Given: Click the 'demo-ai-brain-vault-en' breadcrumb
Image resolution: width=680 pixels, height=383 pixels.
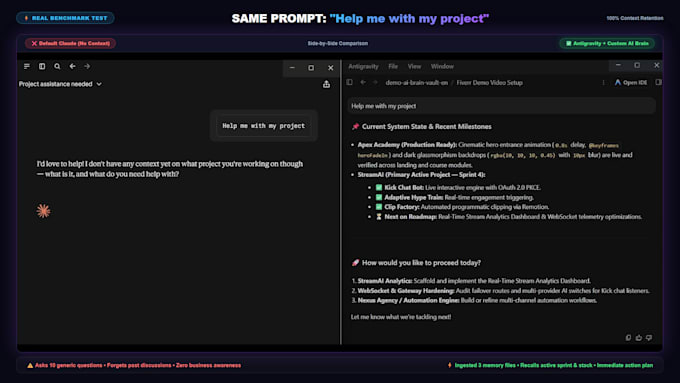Looking at the screenshot, I should coord(416,82).
